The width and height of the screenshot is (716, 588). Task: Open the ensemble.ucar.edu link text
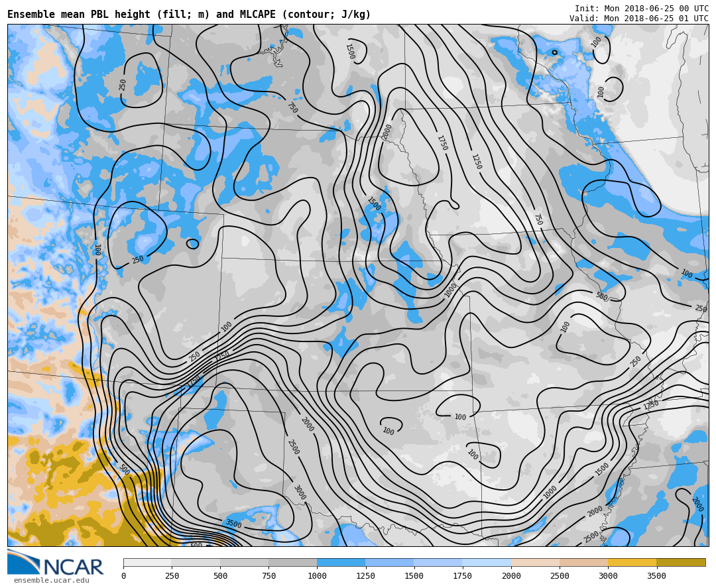coord(51,581)
